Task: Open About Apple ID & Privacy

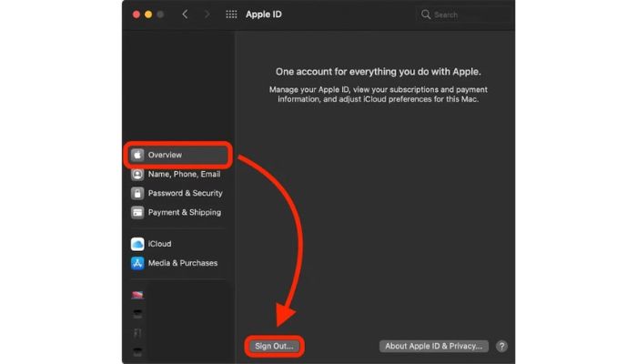Action: (x=433, y=346)
